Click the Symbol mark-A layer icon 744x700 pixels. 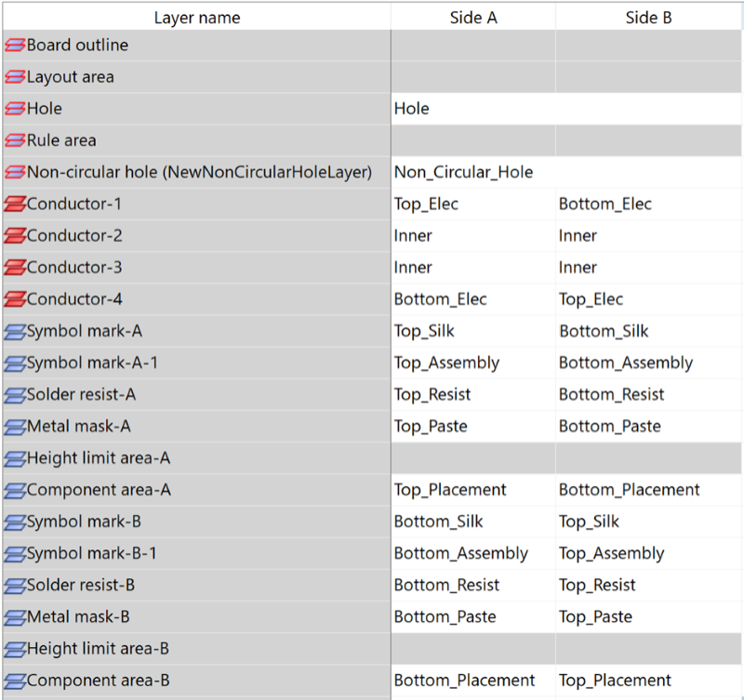[x=15, y=331]
